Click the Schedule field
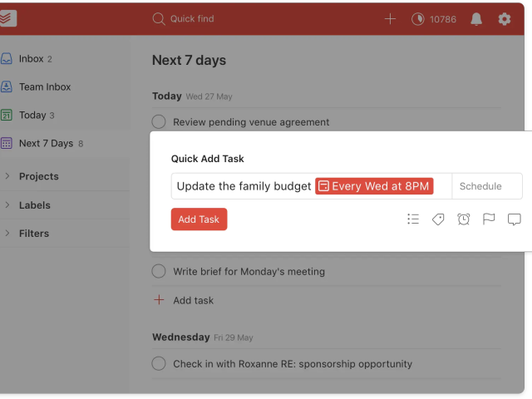Screen dimensions: 532x399 487,186
